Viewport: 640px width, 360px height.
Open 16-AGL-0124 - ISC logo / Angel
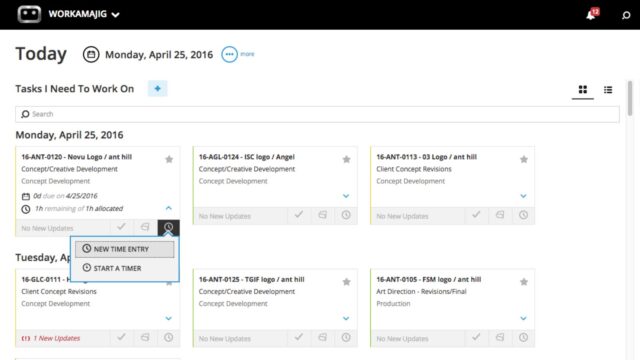[247, 157]
